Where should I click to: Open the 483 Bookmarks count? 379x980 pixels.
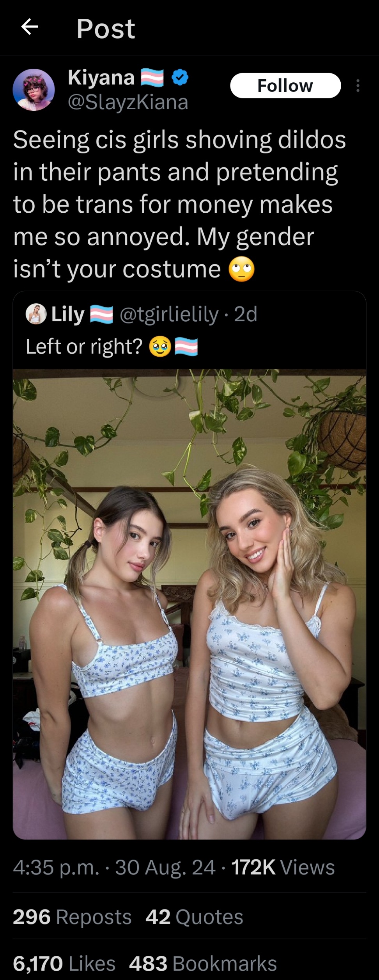[203, 963]
